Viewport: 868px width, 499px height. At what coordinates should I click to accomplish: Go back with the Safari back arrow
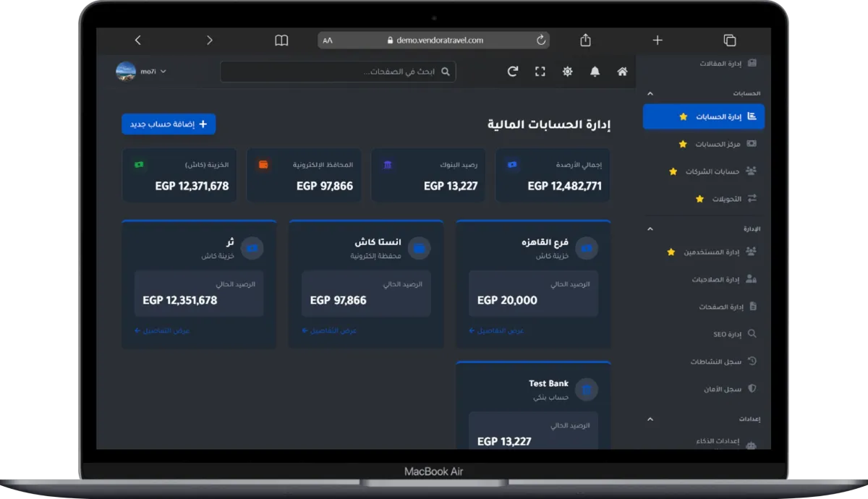[x=138, y=40]
